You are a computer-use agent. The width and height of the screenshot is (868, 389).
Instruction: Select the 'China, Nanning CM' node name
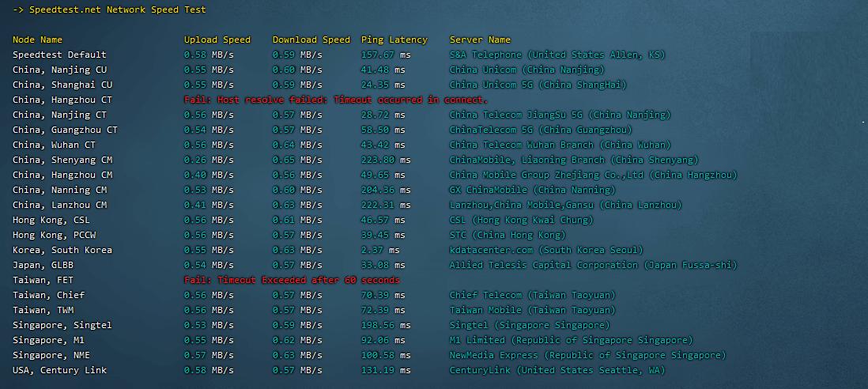pos(59,190)
